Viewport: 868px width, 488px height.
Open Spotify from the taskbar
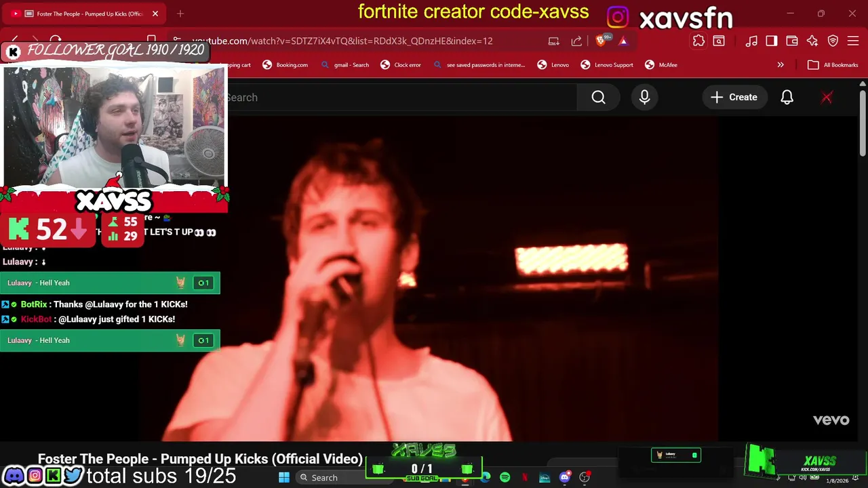505,478
